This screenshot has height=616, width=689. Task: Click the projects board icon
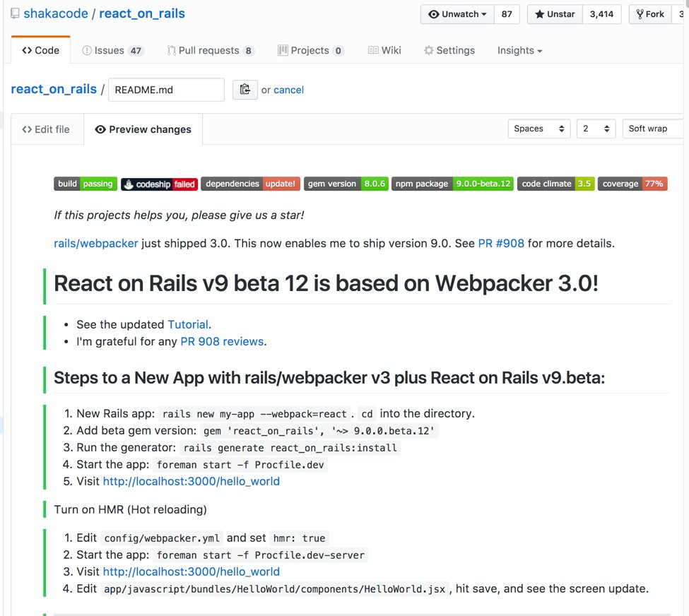pos(283,51)
